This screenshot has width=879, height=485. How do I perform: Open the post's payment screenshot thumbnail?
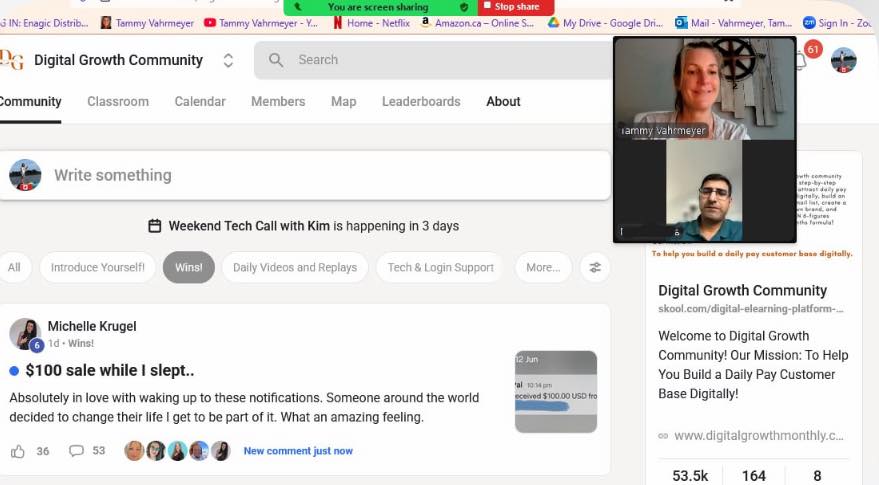[x=556, y=392]
